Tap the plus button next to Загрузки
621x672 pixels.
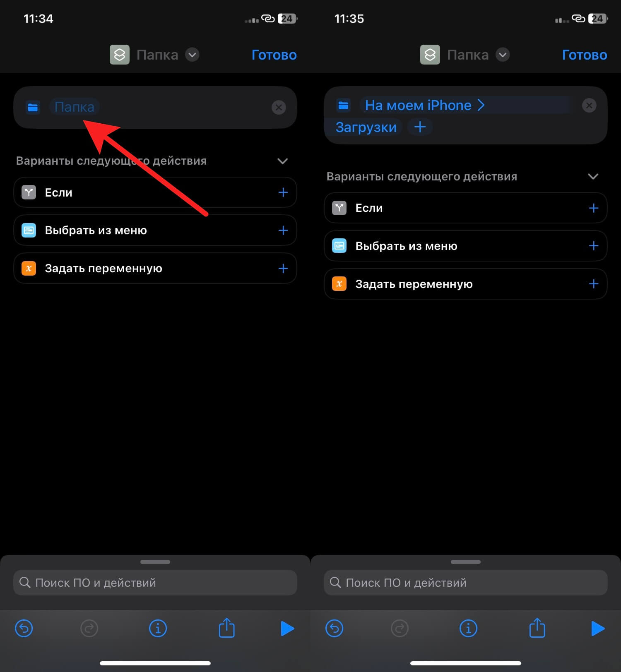[420, 127]
